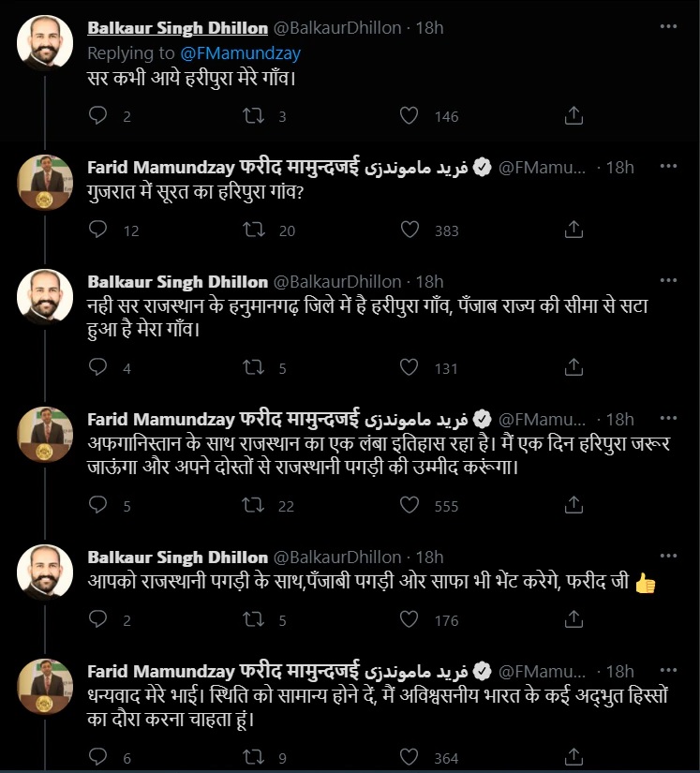This screenshot has height=773, width=700.
Task: Like the tweet with 555 likes
Action: click(410, 505)
